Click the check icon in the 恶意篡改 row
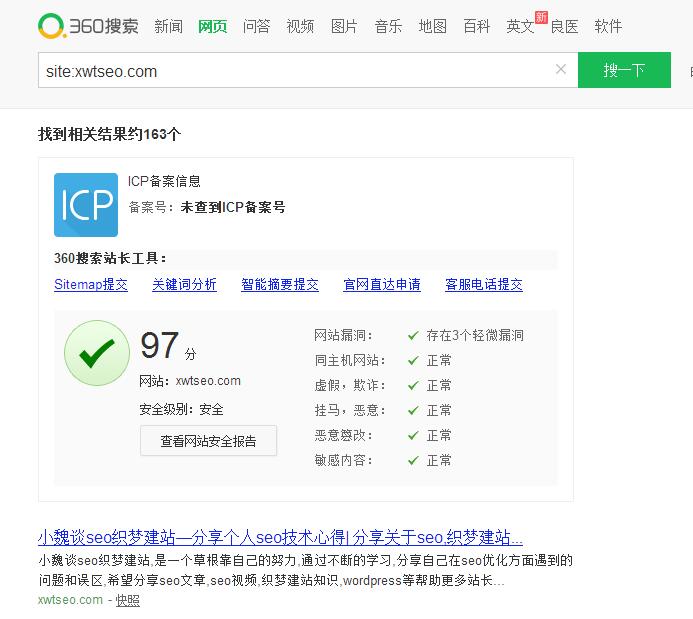Screen dimensions: 693x619 (413, 436)
